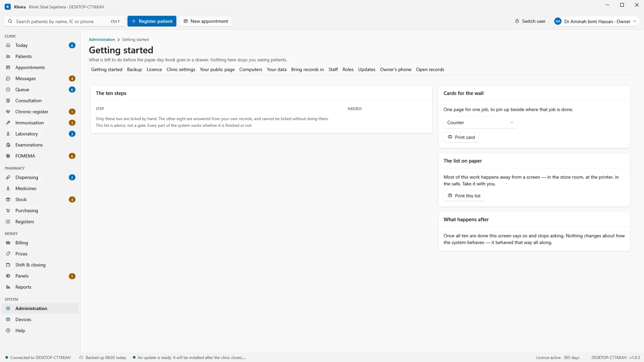Open the Open records tab
644x362 pixels.
pos(430,69)
